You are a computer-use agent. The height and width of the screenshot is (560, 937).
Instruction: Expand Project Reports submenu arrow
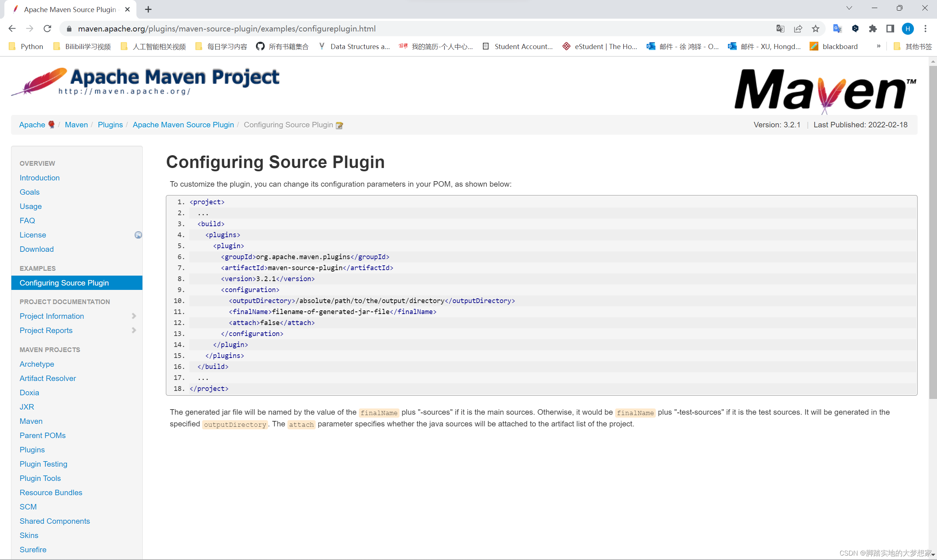[x=134, y=331]
